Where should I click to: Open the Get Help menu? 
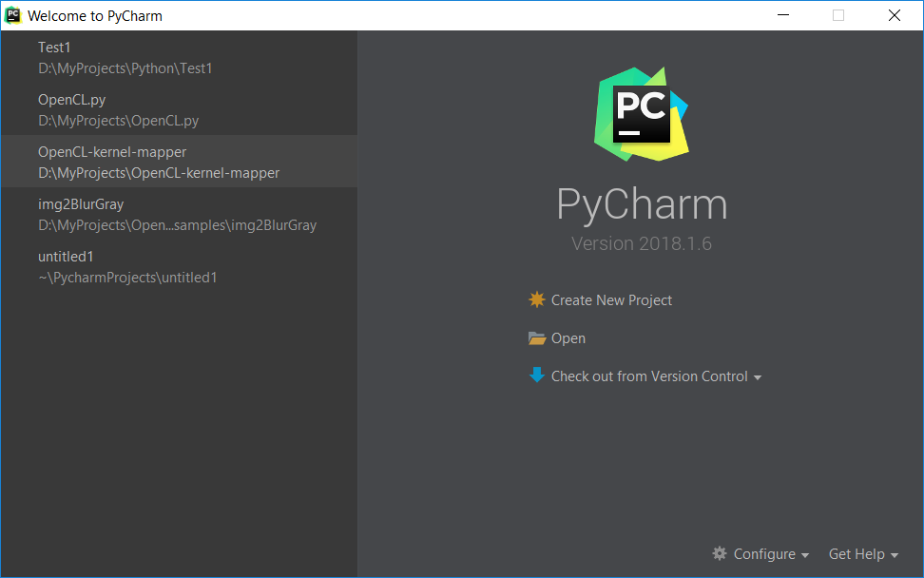[x=857, y=554]
